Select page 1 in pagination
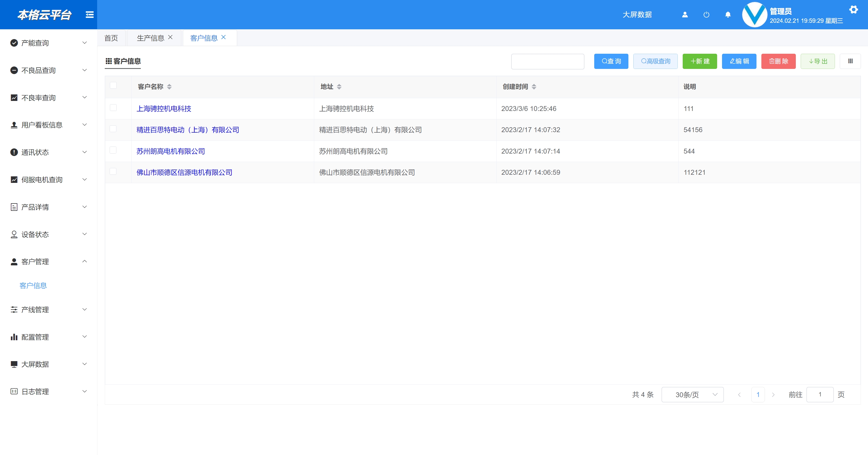The height and width of the screenshot is (455, 868). [758, 394]
